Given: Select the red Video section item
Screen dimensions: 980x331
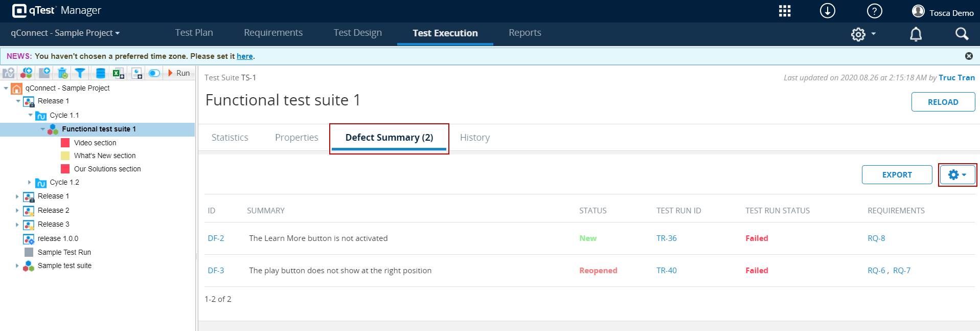Looking at the screenshot, I should [95, 143].
